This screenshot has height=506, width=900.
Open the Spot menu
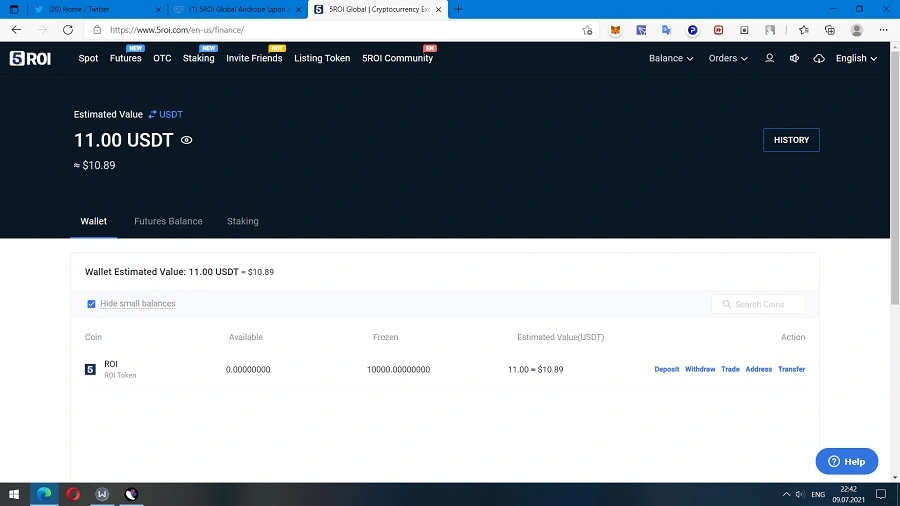coord(88,58)
